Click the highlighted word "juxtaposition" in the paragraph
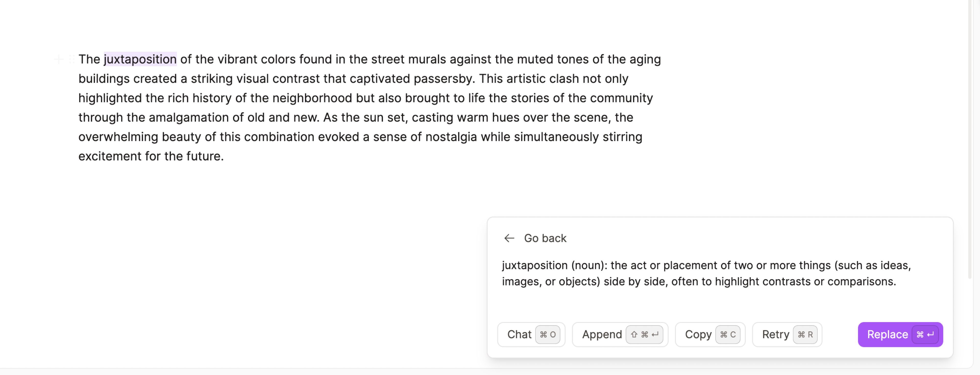The width and height of the screenshot is (980, 375). pyautogui.click(x=140, y=59)
